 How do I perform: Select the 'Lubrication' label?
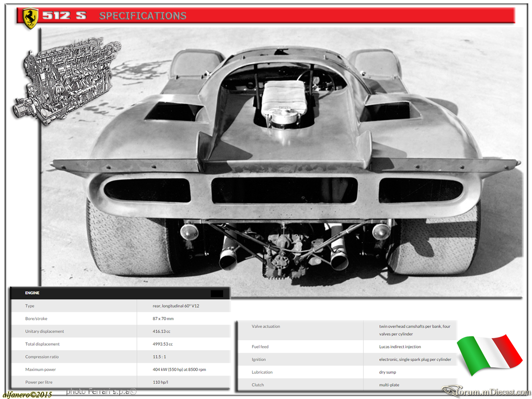coord(262,372)
